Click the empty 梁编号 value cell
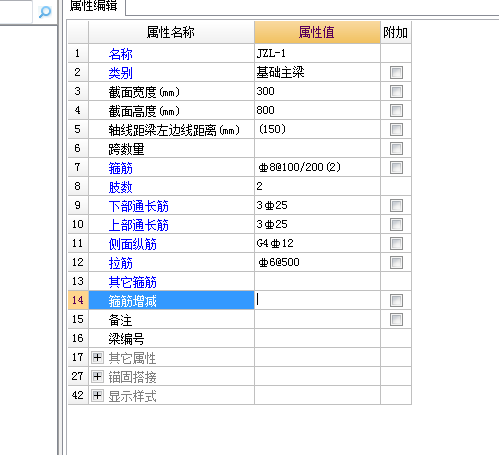Screen dimensions: 499x455 (x=317, y=338)
